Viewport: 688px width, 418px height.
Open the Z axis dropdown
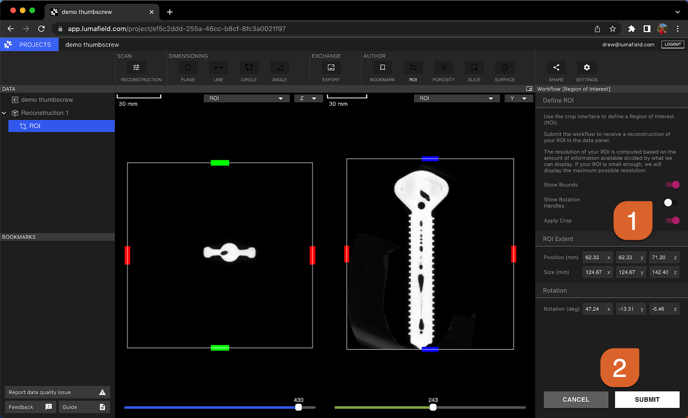(x=308, y=99)
